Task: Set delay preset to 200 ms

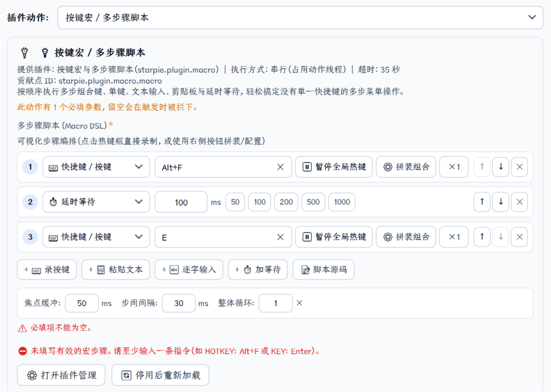Action: tap(286, 202)
